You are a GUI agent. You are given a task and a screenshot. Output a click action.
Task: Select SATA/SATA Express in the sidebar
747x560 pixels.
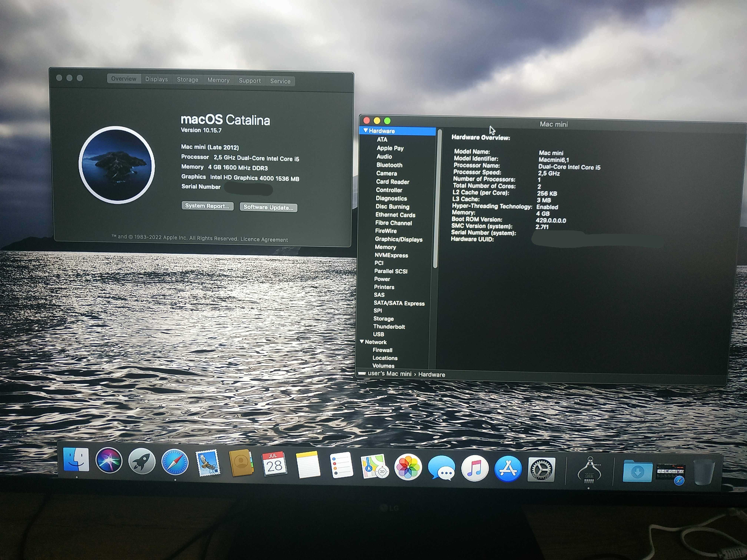[x=399, y=303]
